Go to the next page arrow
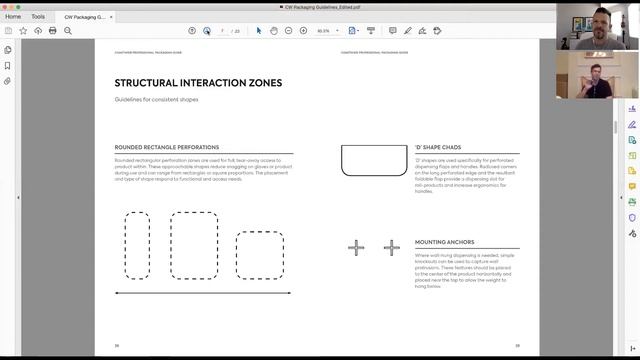The image size is (640, 360). click(207, 31)
